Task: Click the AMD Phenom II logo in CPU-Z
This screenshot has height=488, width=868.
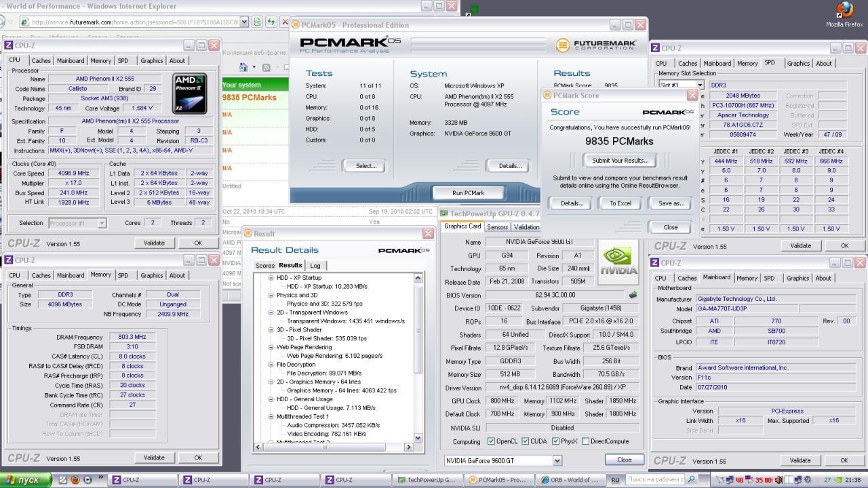Action: 190,94
